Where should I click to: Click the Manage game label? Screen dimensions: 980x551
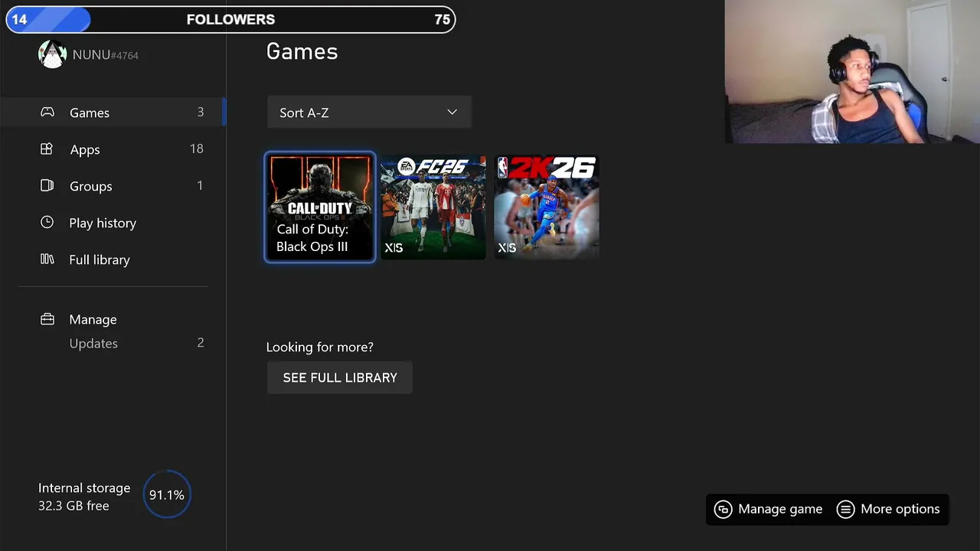(x=780, y=510)
